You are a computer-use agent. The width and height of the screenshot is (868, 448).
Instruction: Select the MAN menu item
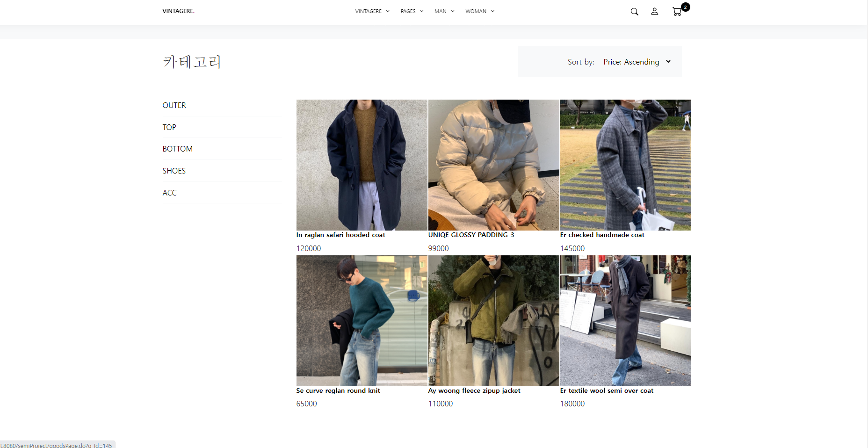pyautogui.click(x=440, y=11)
